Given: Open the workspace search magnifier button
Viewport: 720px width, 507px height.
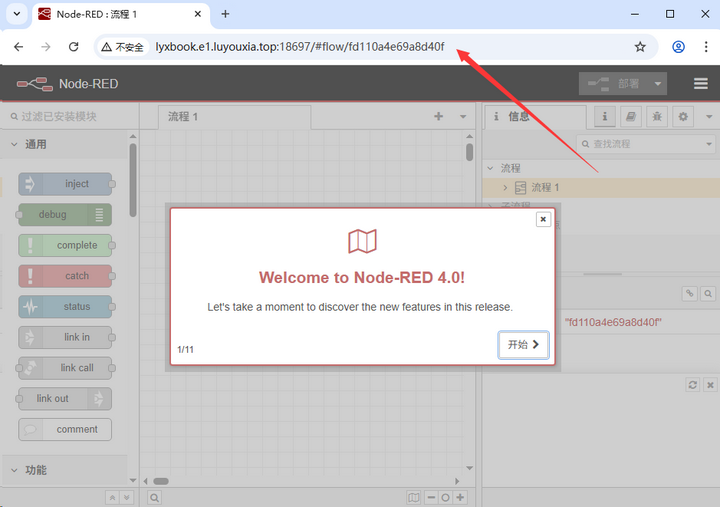Looking at the screenshot, I should click(x=155, y=498).
